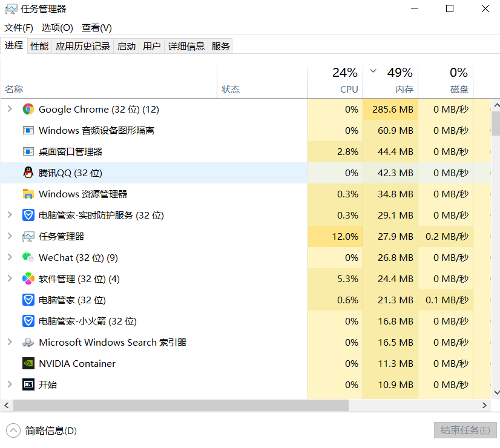
Task: Click the 桌面窗口管理器 process icon
Action: coord(28,151)
